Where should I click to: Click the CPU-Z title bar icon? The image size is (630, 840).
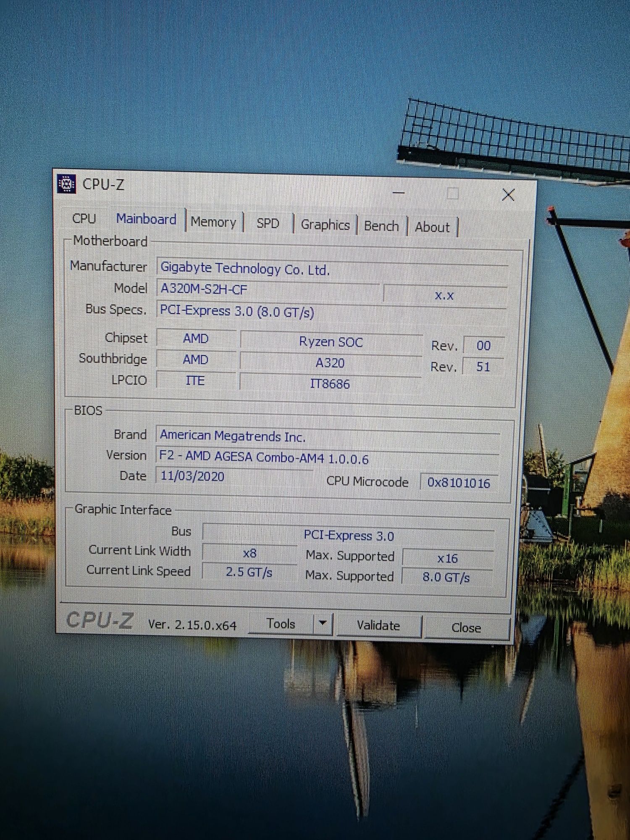(x=66, y=184)
